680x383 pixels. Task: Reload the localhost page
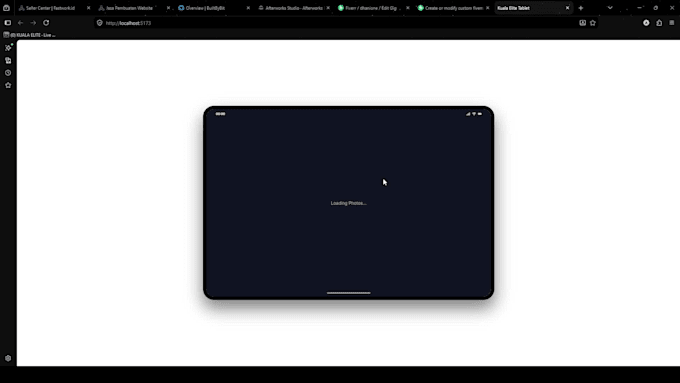click(x=46, y=23)
